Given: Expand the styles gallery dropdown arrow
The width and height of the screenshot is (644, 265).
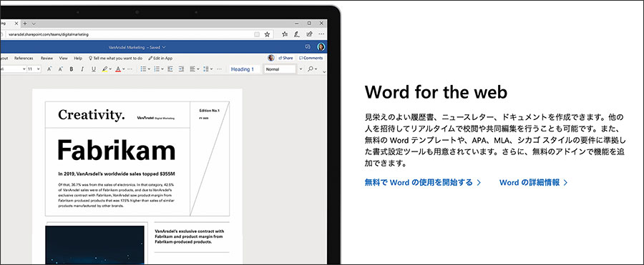Looking at the screenshot, I should pos(301,69).
